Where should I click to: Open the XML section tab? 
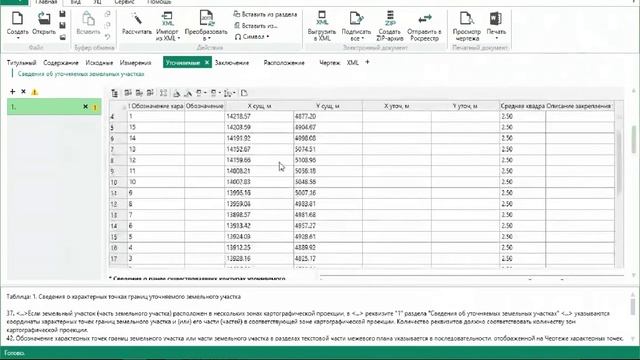pyautogui.click(x=352, y=62)
